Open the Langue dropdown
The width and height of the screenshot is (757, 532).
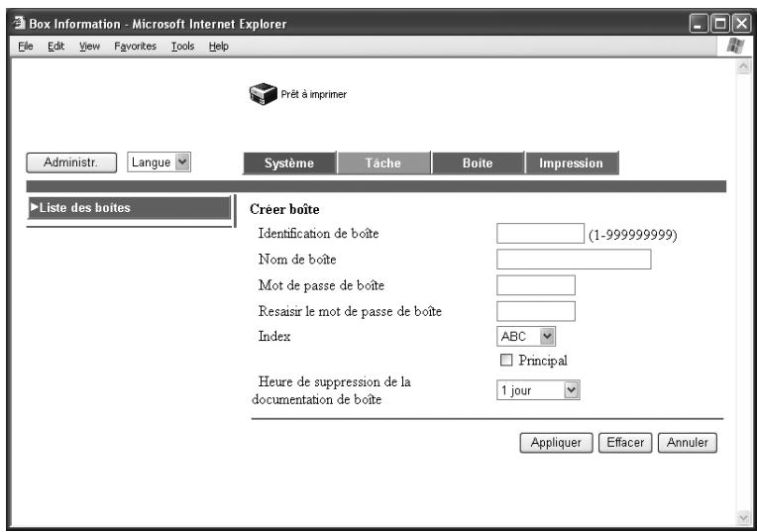159,162
